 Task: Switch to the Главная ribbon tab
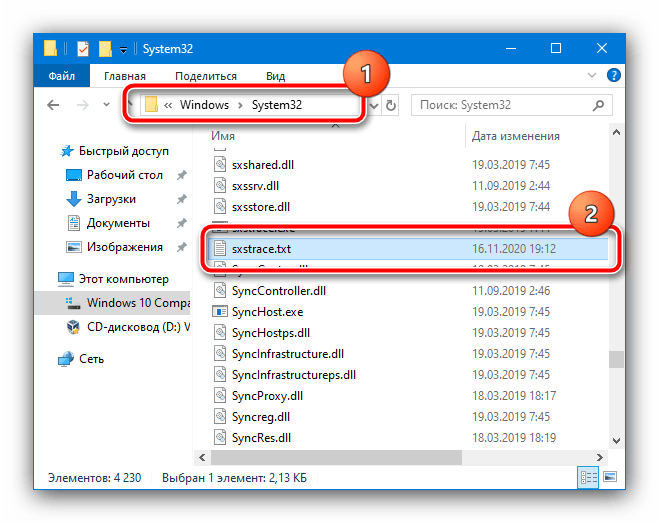pyautogui.click(x=125, y=76)
